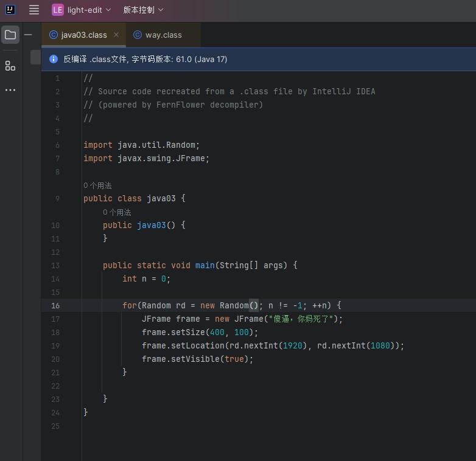Click the 0 个用法 hint above class
Screen dimensions: 476x461
pos(97,185)
